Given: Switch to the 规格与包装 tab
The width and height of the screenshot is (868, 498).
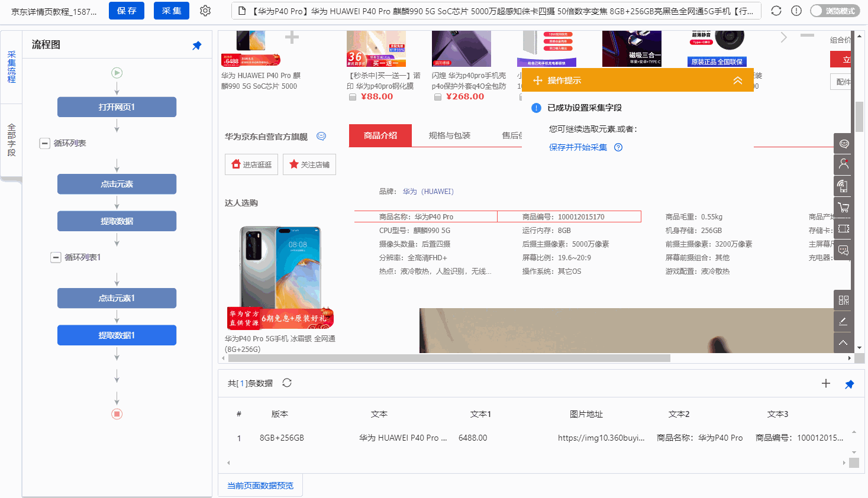Looking at the screenshot, I should 449,135.
